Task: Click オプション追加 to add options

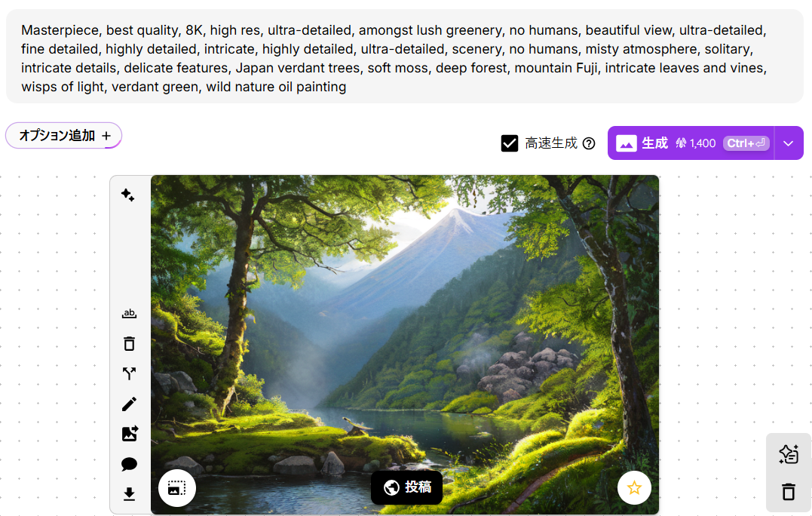Action: pos(63,136)
